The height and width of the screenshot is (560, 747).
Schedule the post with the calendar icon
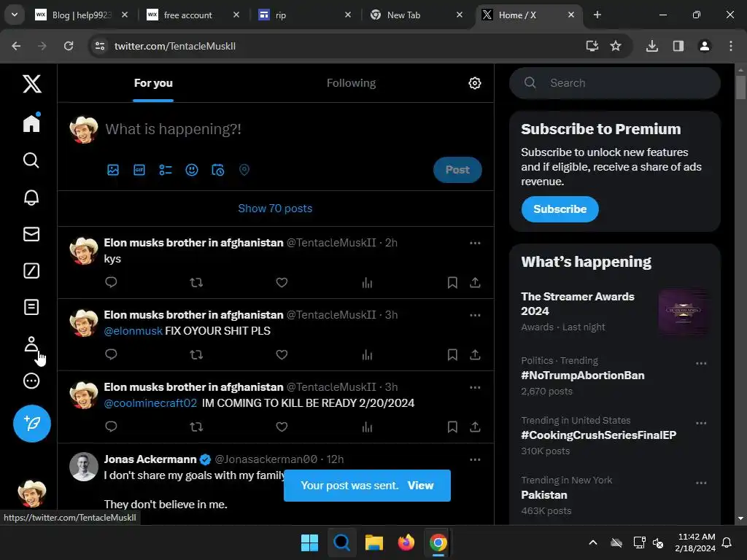(217, 170)
